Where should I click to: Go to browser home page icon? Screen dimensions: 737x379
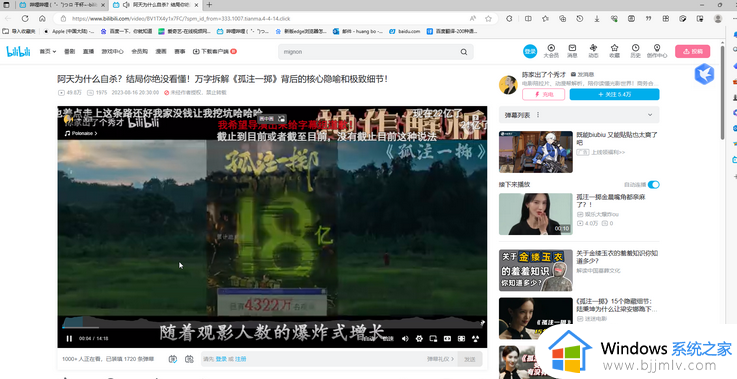coord(42,18)
